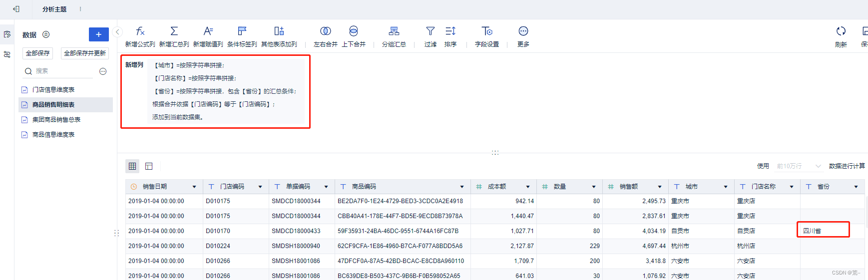Click the 新增汇总列 sigma icon
This screenshot has height=280, width=868.
click(174, 31)
